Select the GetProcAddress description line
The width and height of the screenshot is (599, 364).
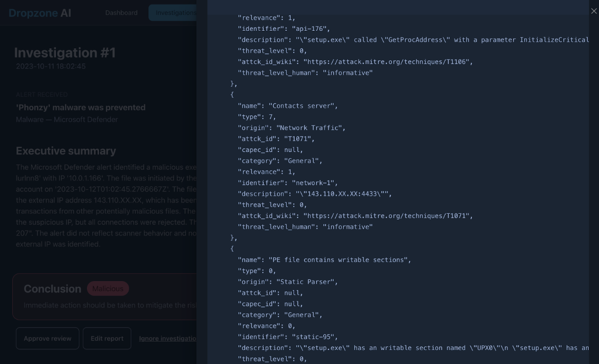coord(413,40)
